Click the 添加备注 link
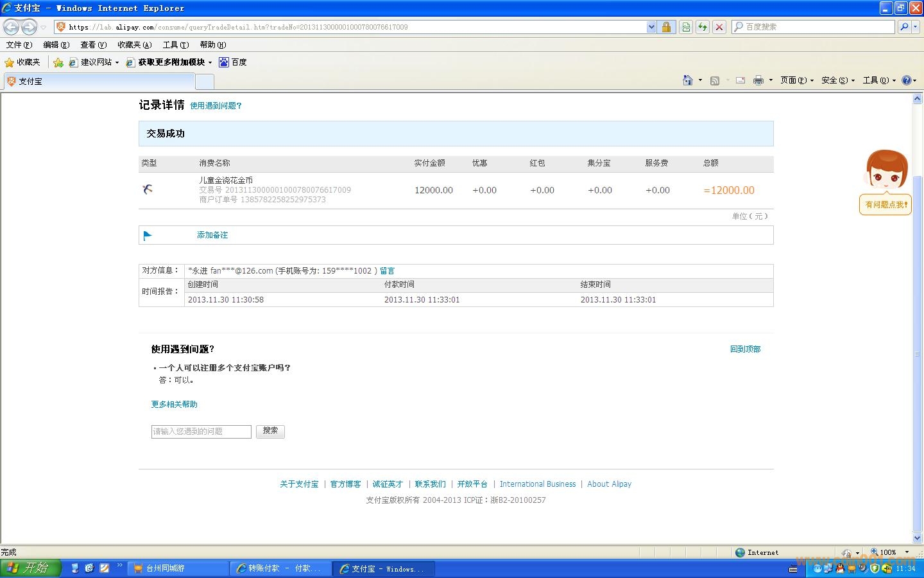 coord(212,235)
